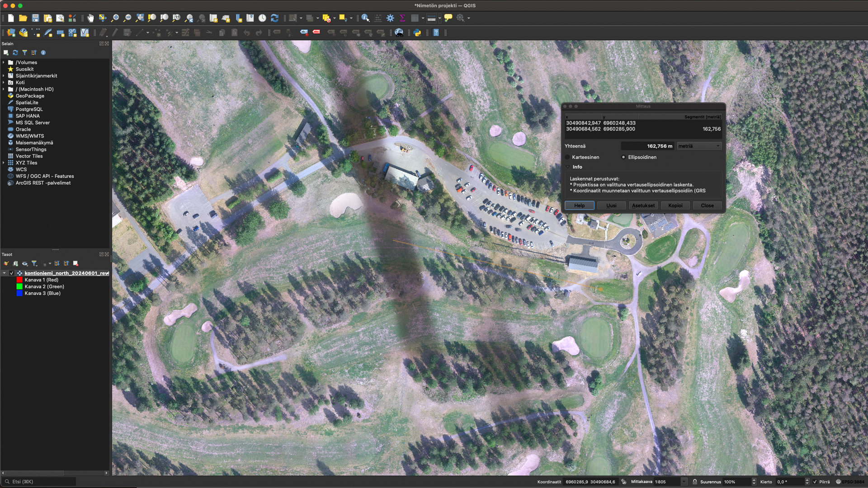
Task: Toggle the Piirrä render checkbox
Action: 815,482
